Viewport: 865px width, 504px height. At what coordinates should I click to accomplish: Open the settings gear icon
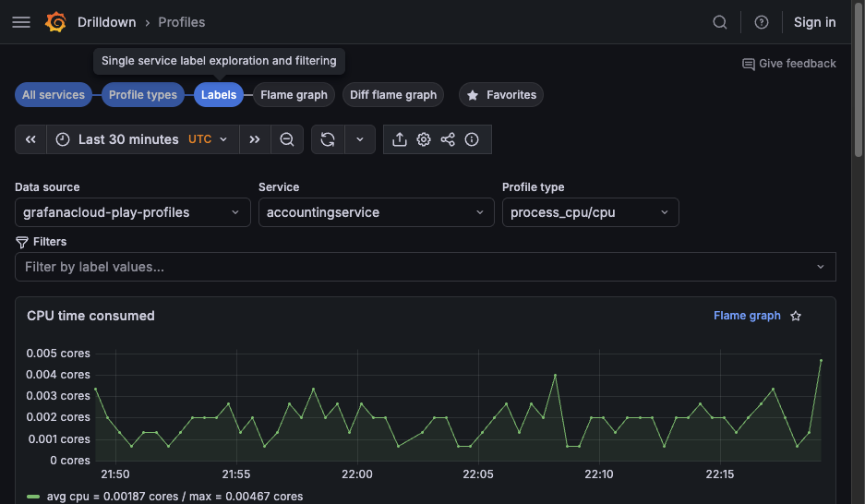424,139
